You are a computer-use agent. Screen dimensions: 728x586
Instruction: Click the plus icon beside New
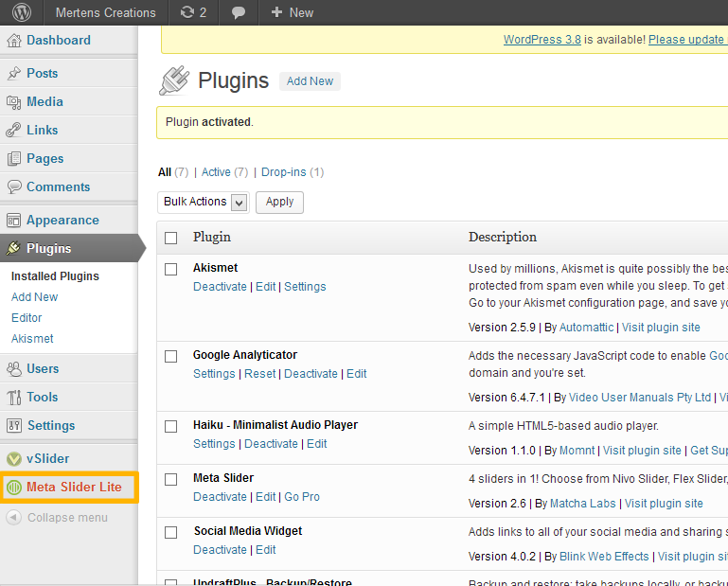click(x=276, y=12)
